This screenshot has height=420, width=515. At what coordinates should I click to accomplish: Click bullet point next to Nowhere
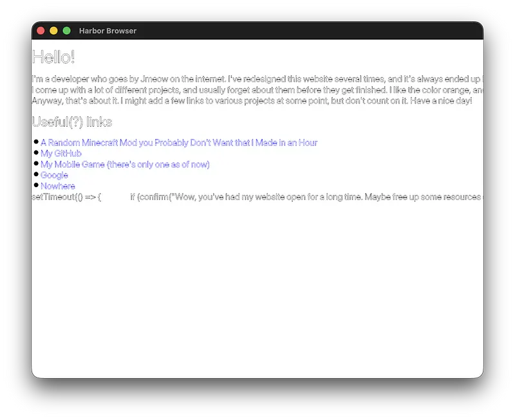point(36,185)
